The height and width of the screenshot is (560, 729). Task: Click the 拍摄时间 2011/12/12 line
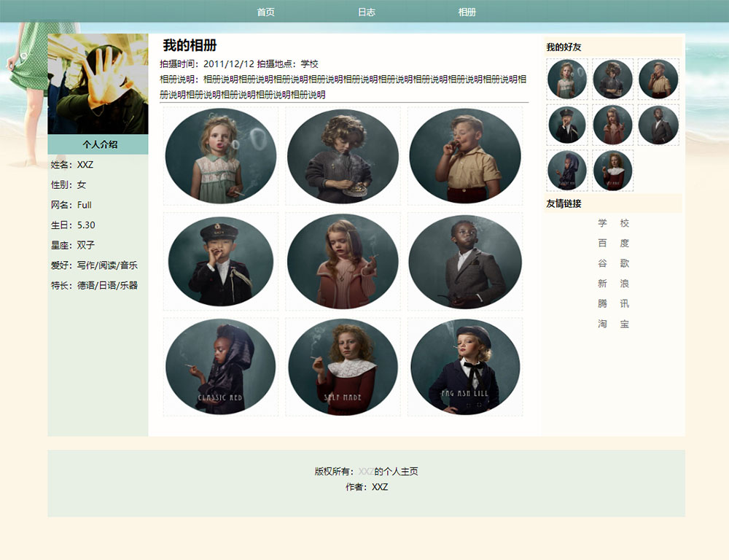239,63
